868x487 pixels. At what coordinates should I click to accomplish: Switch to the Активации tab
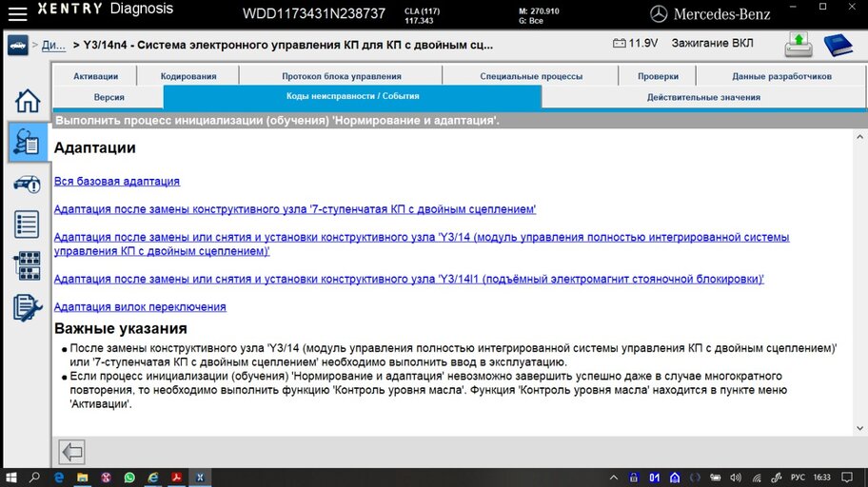[x=95, y=76]
